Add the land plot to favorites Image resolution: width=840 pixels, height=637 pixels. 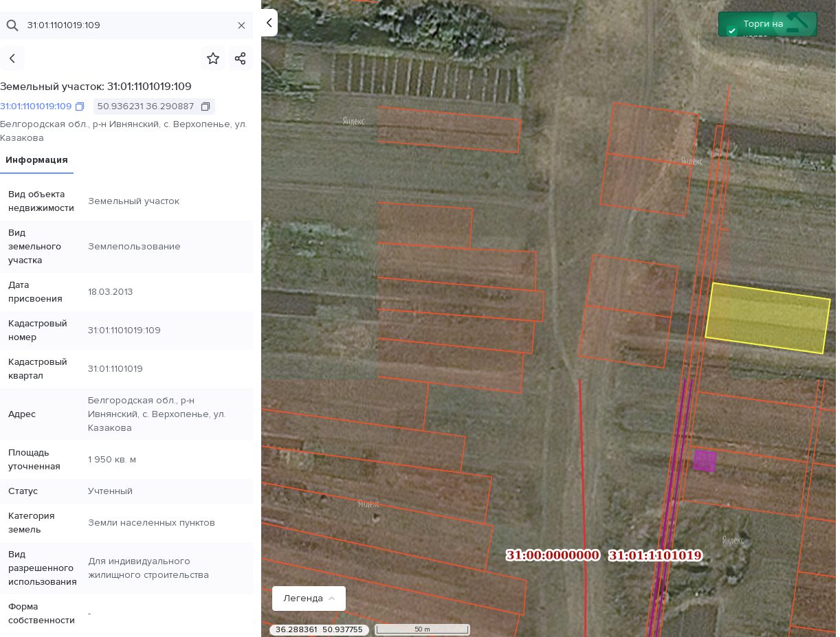[213, 58]
